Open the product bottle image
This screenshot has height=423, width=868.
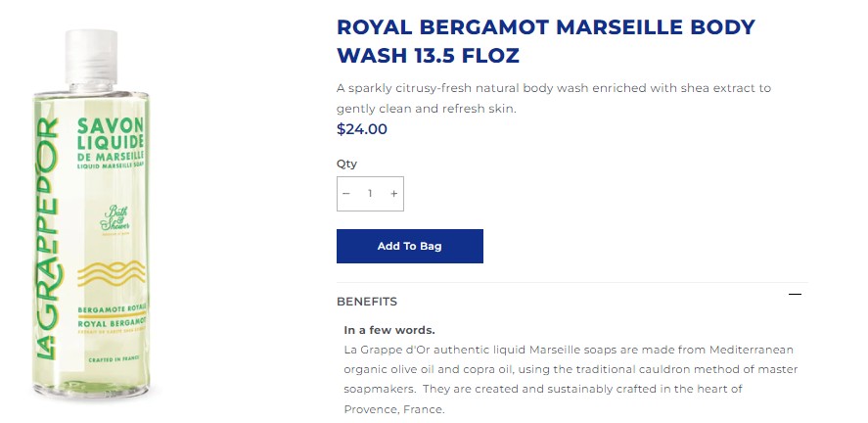tap(92, 213)
